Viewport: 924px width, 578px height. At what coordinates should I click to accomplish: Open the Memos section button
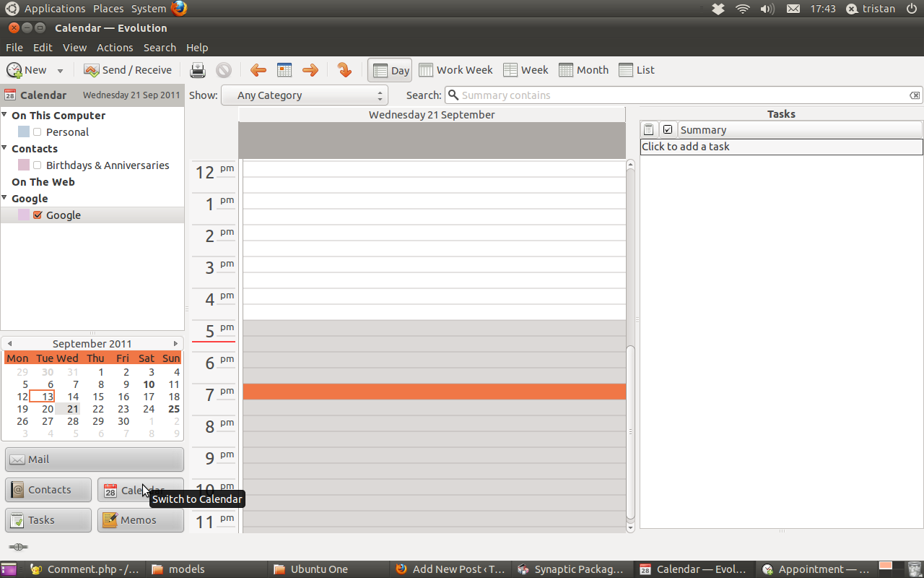click(140, 520)
